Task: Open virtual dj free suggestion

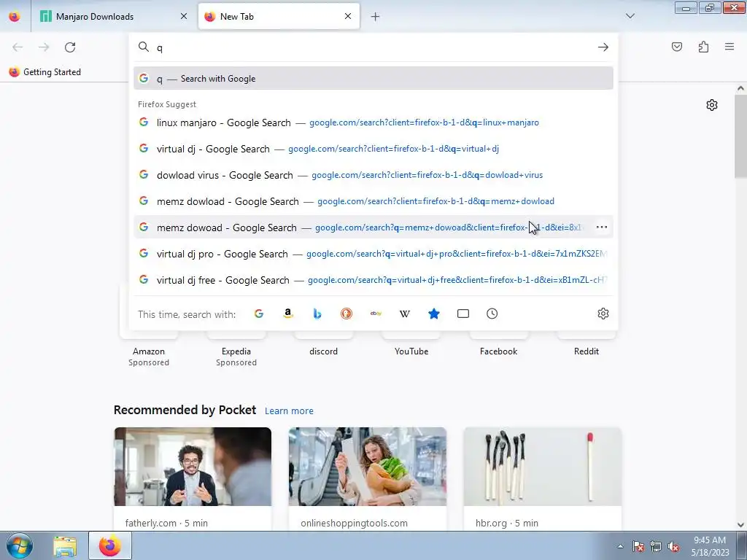Action: [373, 279]
